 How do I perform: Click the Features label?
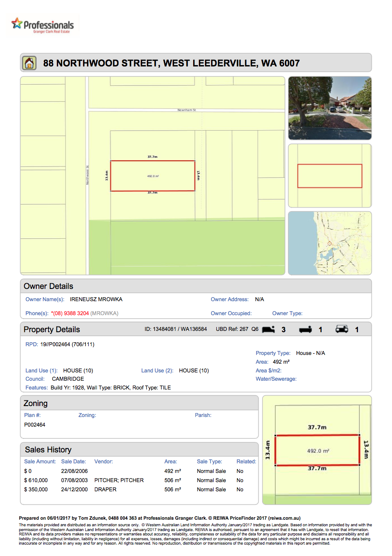(x=37, y=388)
